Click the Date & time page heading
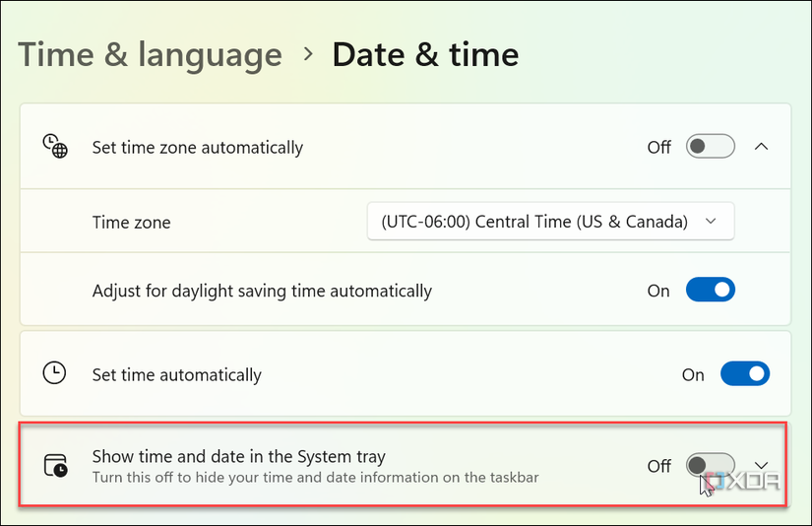This screenshot has height=526, width=812. pyautogui.click(x=425, y=54)
